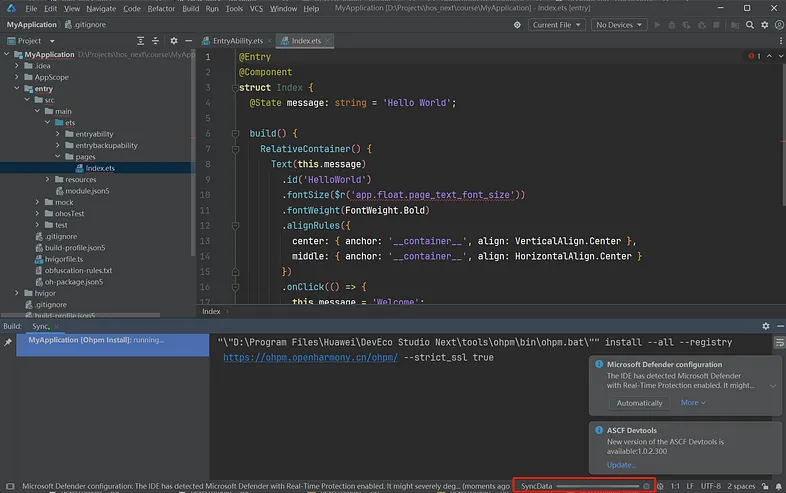Click Project panel horizontal scrollbar
This screenshot has width=786, height=493.
coord(80,315)
